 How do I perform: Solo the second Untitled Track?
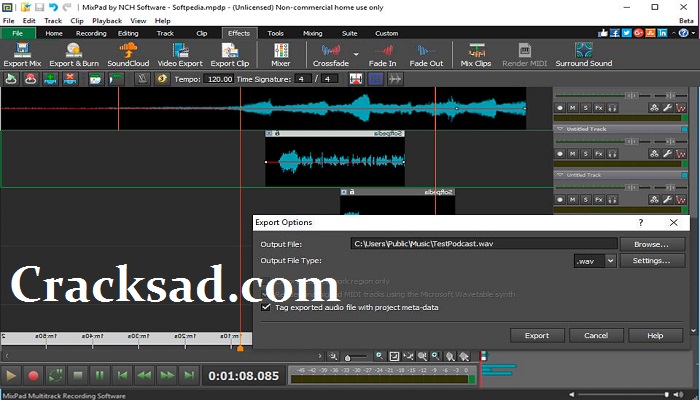coord(585,154)
